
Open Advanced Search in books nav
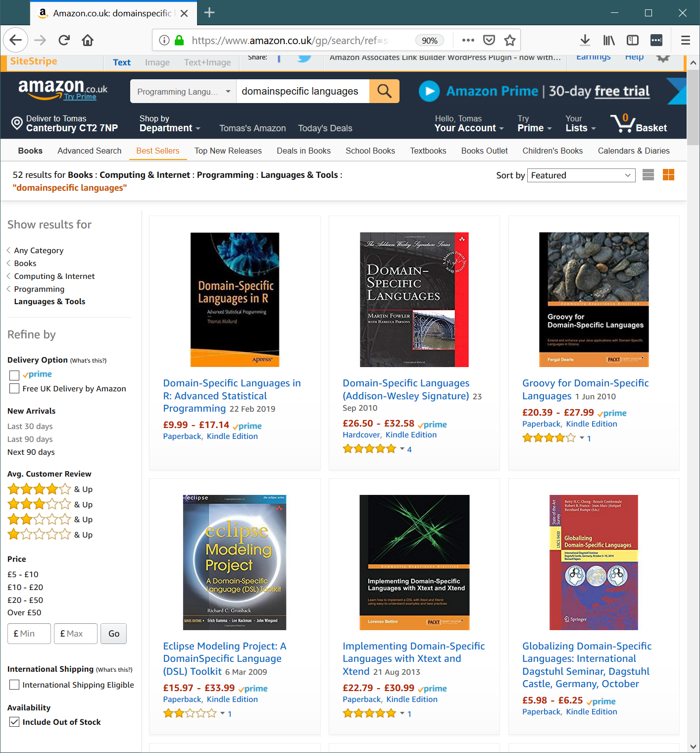click(x=90, y=151)
